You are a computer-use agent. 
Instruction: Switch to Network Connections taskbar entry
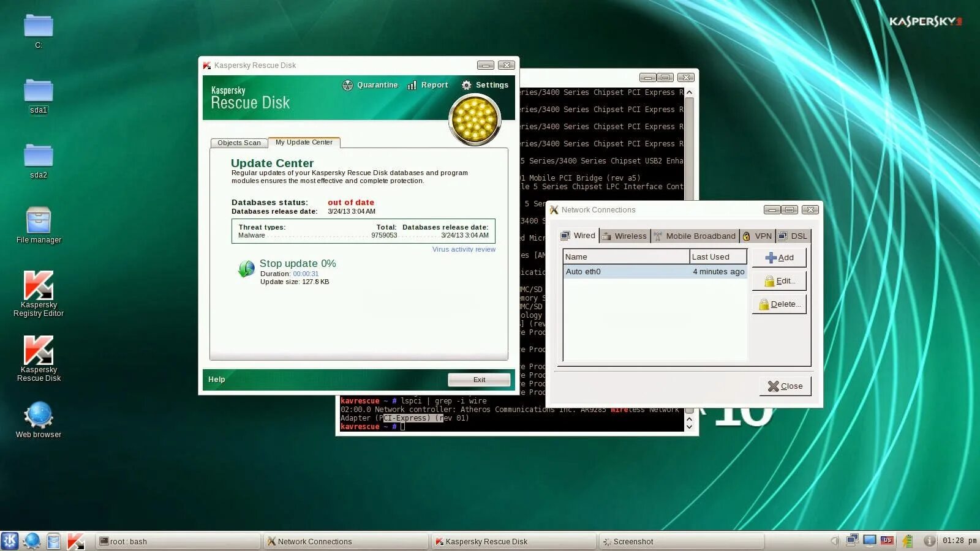(346, 541)
